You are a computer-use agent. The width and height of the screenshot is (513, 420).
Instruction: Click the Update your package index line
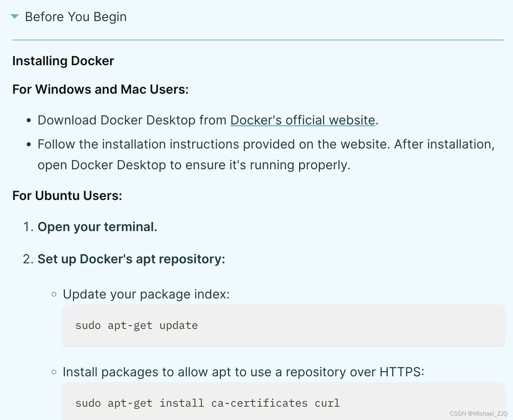pyautogui.click(x=146, y=294)
